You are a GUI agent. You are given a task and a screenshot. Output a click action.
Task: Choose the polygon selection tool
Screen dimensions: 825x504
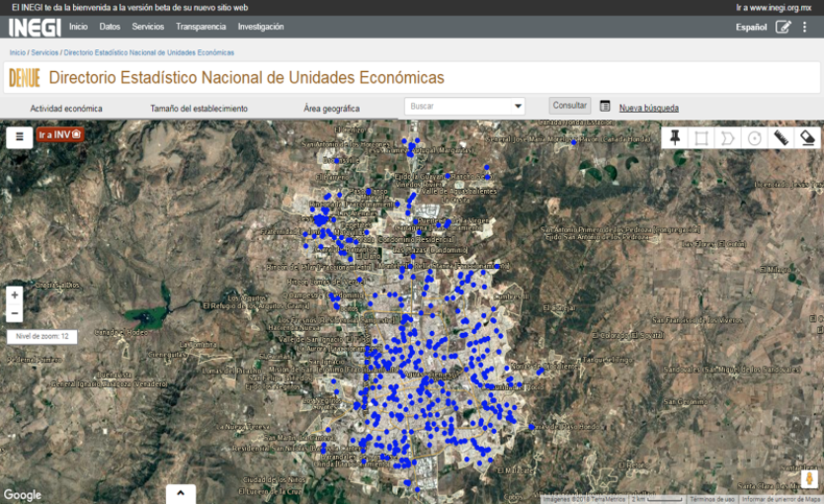[x=728, y=138]
